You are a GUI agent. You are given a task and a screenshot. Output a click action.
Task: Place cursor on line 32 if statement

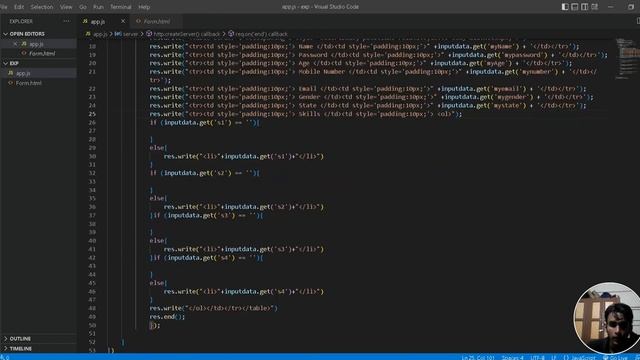[x=204, y=173]
